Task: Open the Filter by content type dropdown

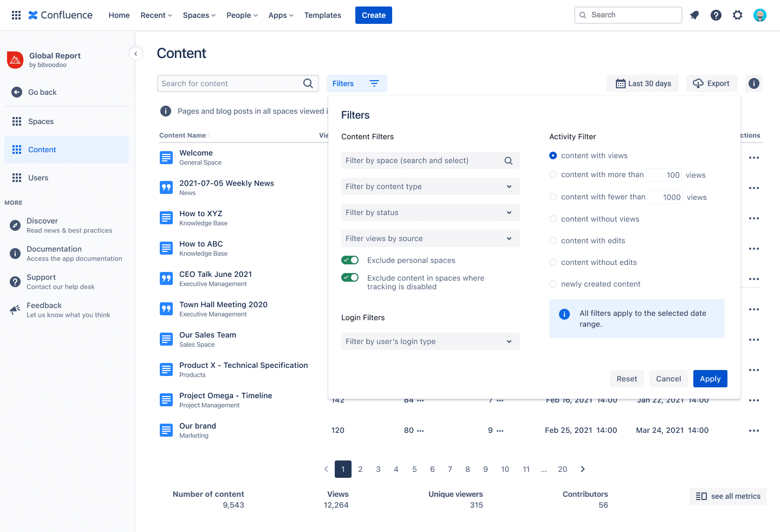Action: click(x=430, y=186)
